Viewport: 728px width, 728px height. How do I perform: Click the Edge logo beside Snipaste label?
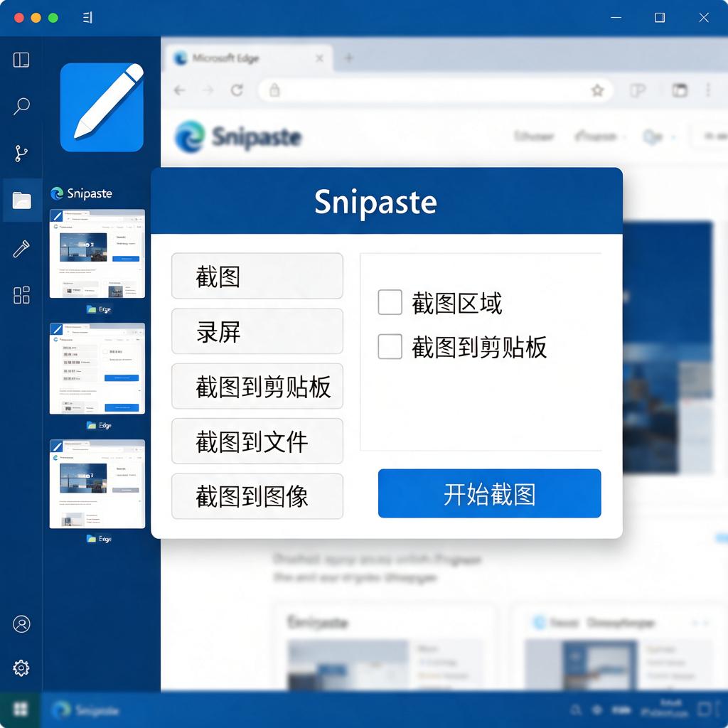point(57,193)
